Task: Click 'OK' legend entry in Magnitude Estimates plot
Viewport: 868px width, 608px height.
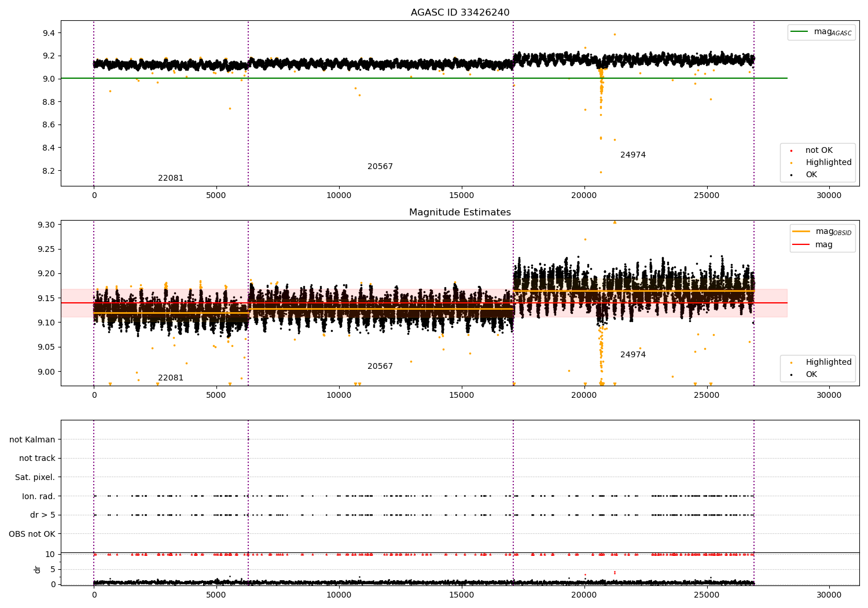Action: (811, 375)
